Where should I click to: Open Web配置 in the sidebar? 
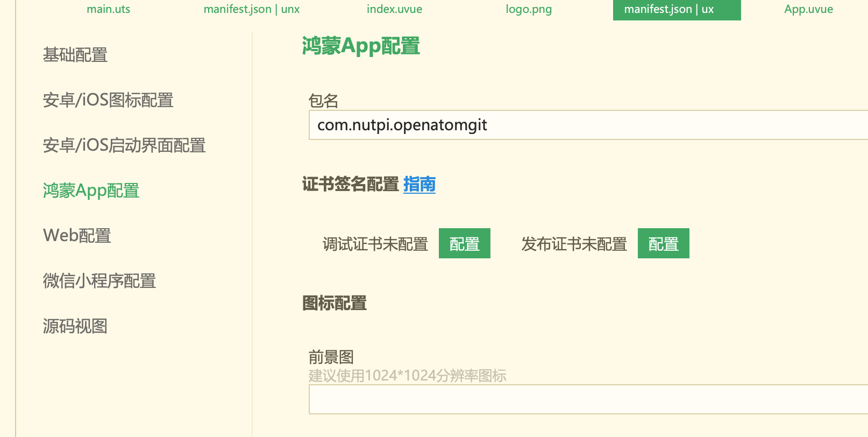coord(77,236)
